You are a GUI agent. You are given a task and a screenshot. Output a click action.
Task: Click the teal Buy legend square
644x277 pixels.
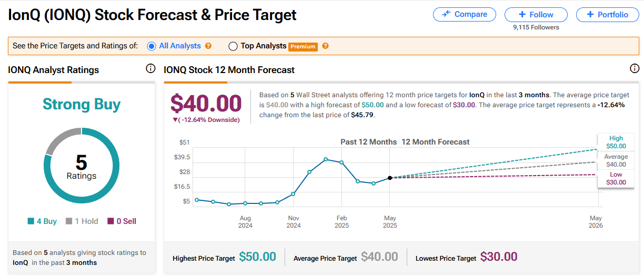(x=31, y=221)
